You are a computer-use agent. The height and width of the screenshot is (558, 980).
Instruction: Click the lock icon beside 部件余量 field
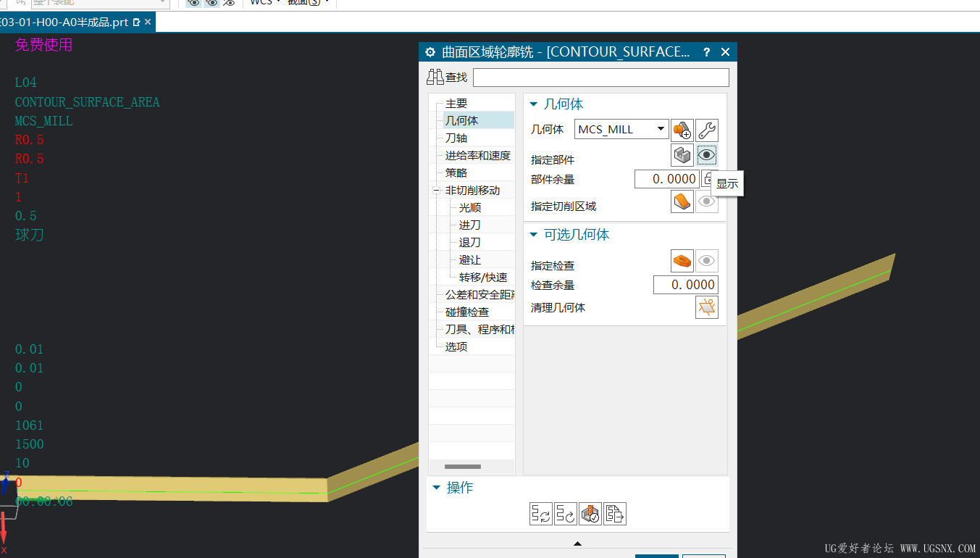click(x=709, y=179)
